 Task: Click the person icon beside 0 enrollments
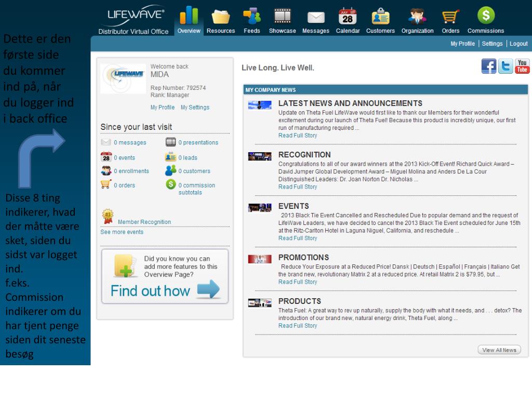(106, 170)
